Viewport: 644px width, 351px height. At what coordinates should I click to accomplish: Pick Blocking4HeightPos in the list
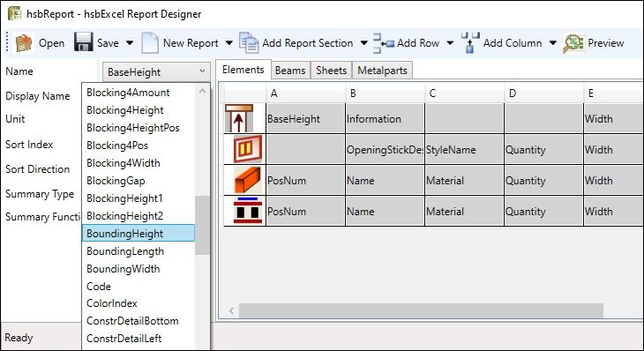point(138,128)
